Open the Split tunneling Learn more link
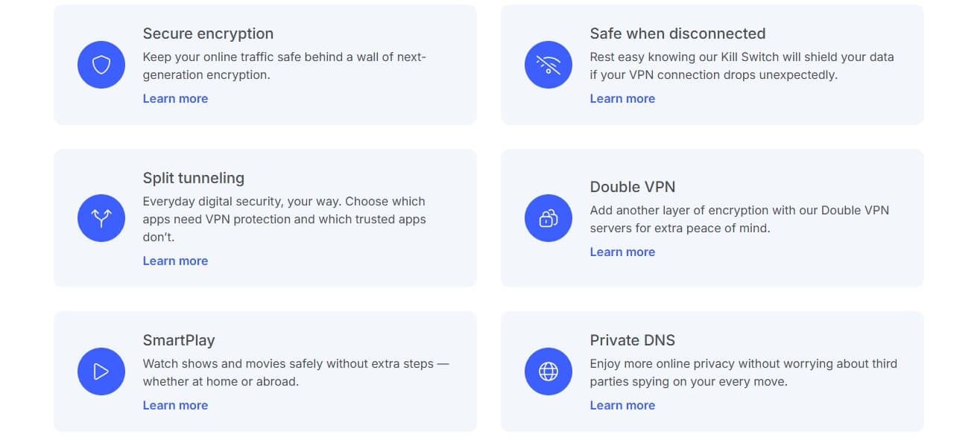This screenshot has height=437, width=980. coord(175,261)
